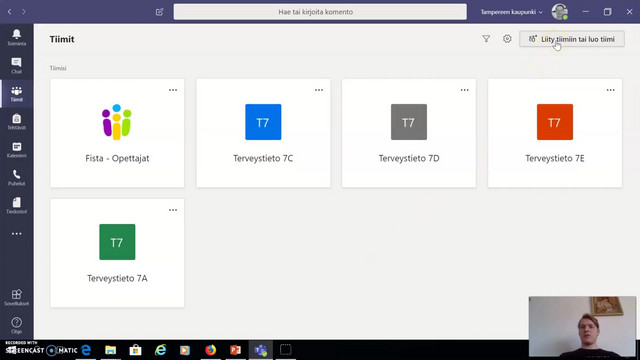Open Chat in the sidebar
Image resolution: width=640 pixels, height=360 pixels.
point(16,65)
